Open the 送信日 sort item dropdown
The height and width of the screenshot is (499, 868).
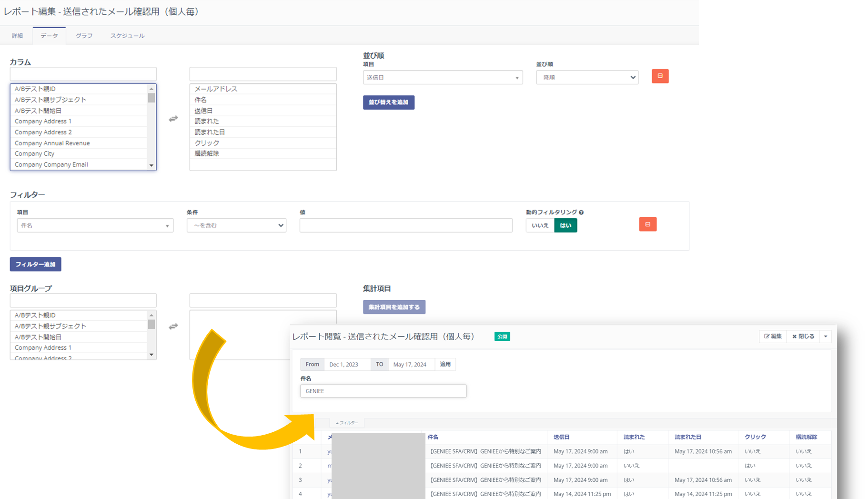click(442, 78)
